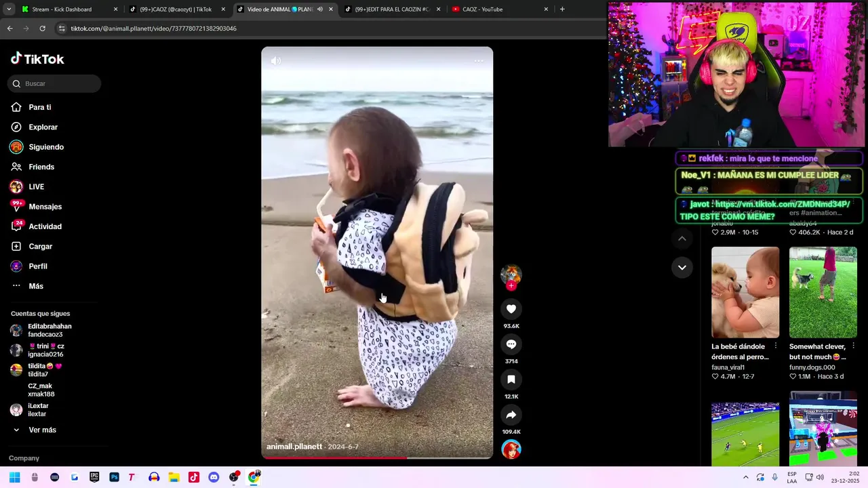View site information icon in address bar

pos(62,28)
